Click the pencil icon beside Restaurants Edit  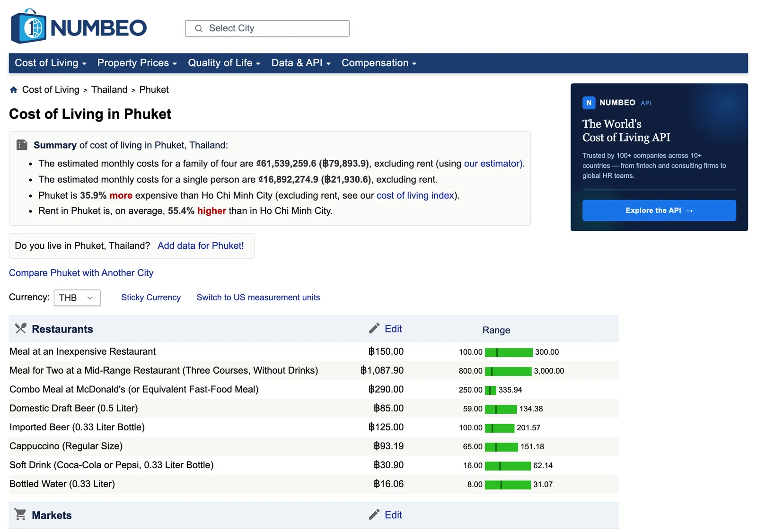click(374, 328)
